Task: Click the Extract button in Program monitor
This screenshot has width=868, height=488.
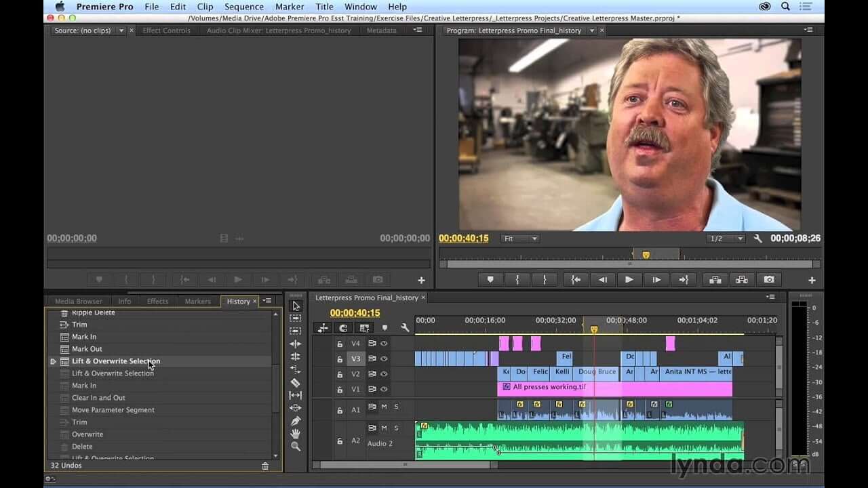Action: pos(742,279)
